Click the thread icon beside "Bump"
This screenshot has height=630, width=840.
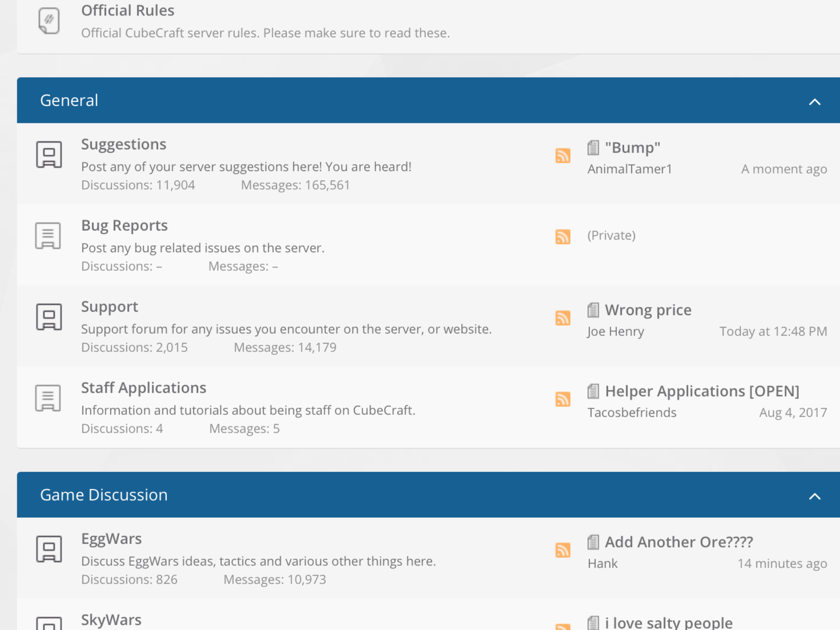(x=593, y=148)
